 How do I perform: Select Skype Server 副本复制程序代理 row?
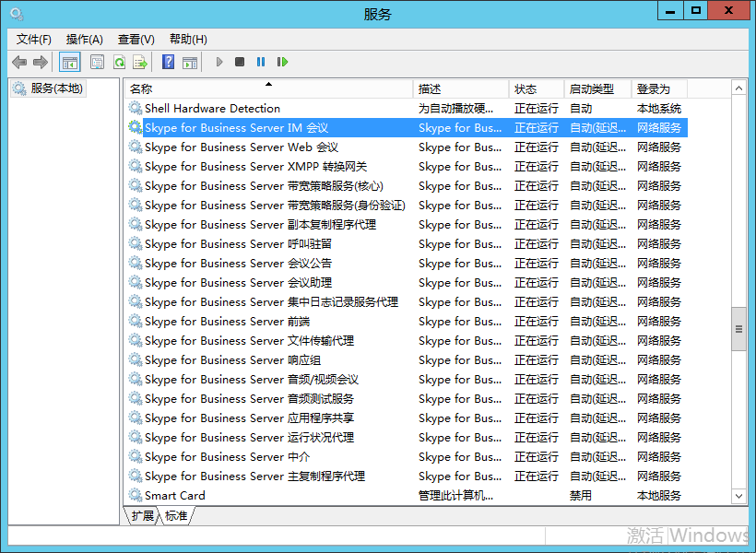pyautogui.click(x=407, y=224)
